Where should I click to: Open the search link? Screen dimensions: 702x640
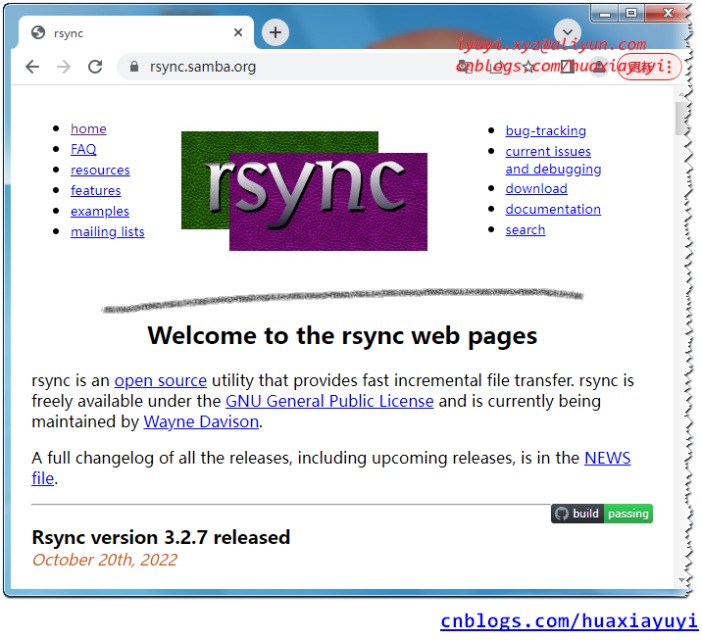point(525,230)
